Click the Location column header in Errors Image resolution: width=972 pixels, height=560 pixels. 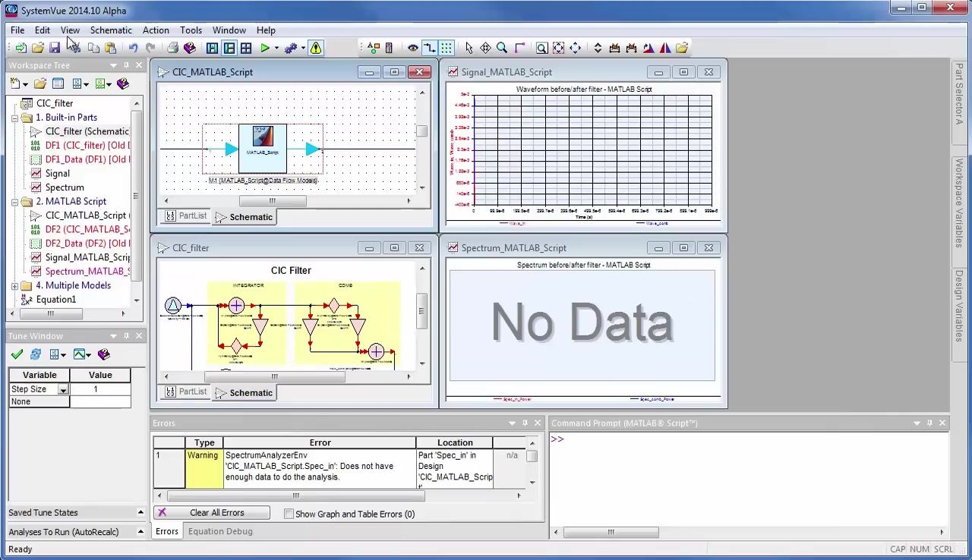coord(455,442)
